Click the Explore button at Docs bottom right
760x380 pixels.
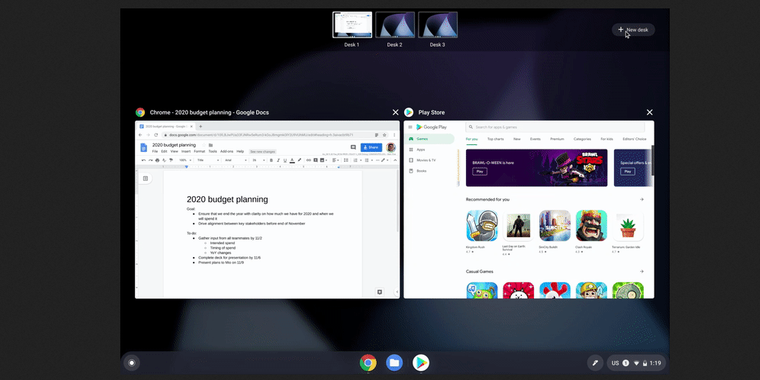coord(380,292)
